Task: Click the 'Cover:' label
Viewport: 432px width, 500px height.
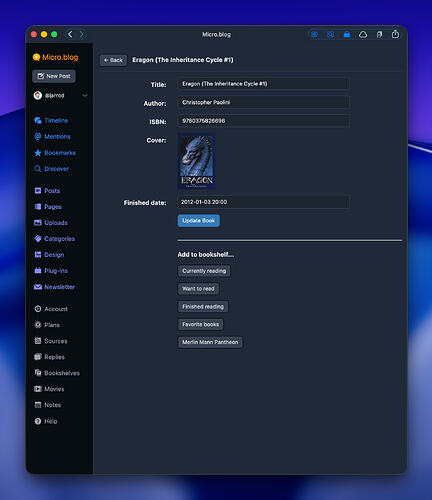Action: [156, 140]
